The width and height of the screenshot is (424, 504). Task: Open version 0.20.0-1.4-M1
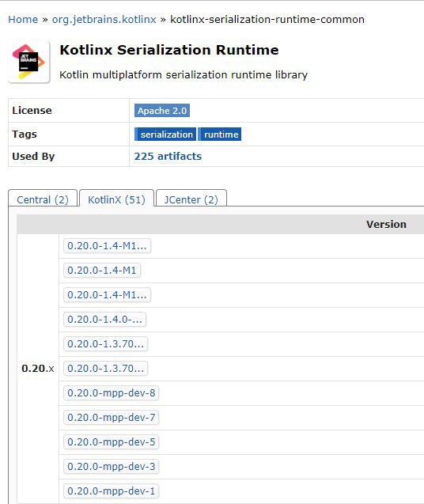coord(102,271)
